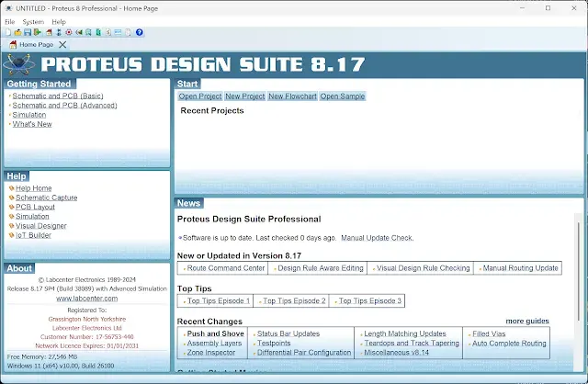Launch the 3D Visualizer toolbar icon
The image size is (588, 384).
pyautogui.click(x=79, y=32)
